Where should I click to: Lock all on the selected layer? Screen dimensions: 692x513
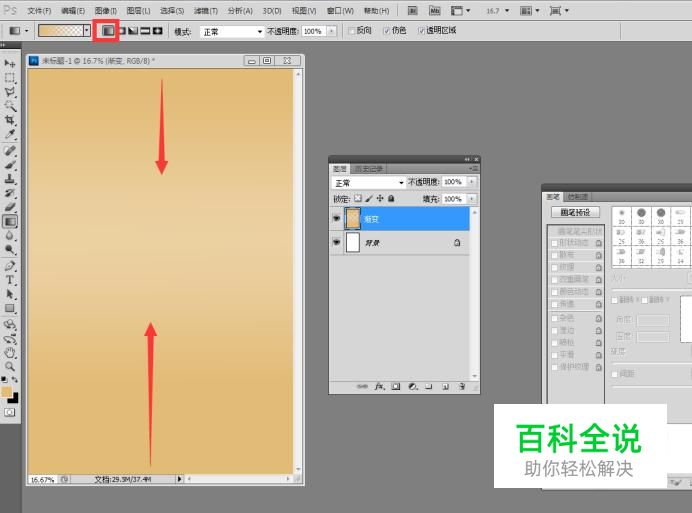pos(391,199)
